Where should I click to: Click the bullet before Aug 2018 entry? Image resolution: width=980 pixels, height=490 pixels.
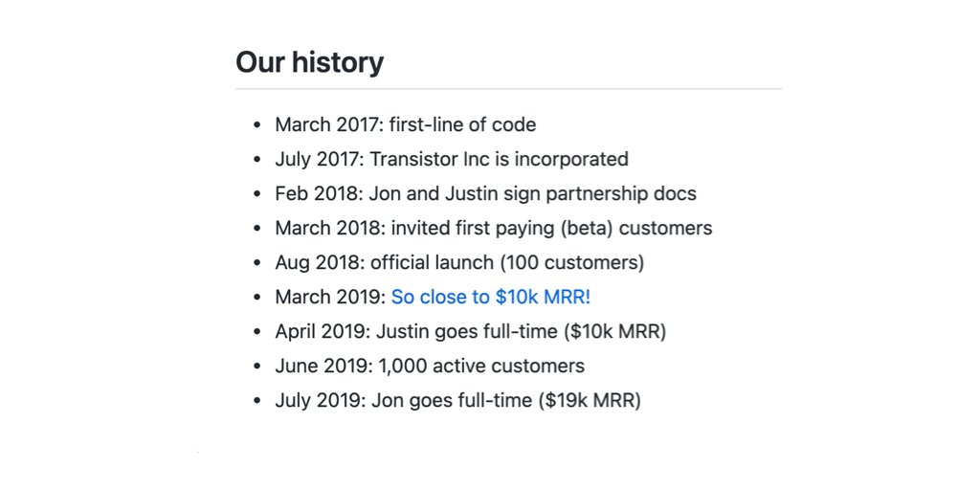(256, 263)
